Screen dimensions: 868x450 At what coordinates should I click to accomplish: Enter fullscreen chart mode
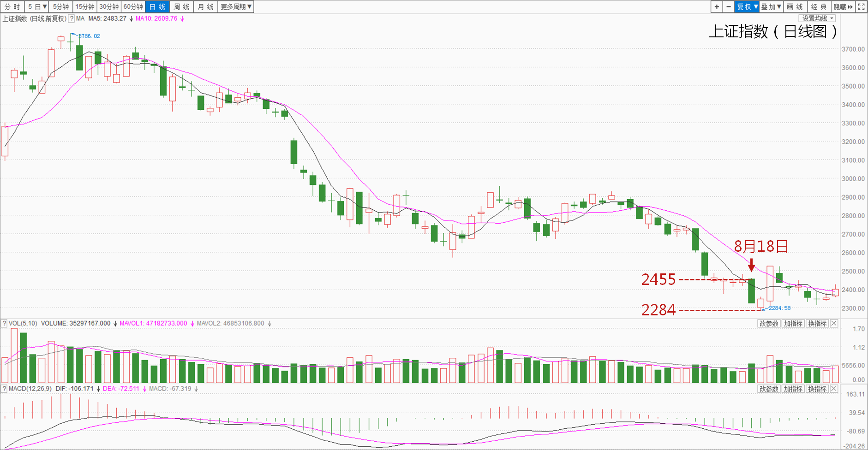pyautogui.click(x=861, y=7)
